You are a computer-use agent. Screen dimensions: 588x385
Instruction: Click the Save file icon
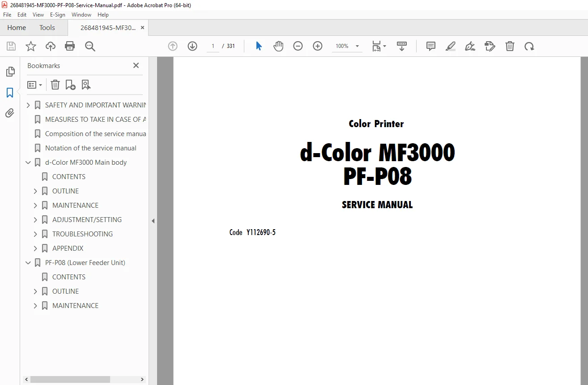click(x=11, y=46)
